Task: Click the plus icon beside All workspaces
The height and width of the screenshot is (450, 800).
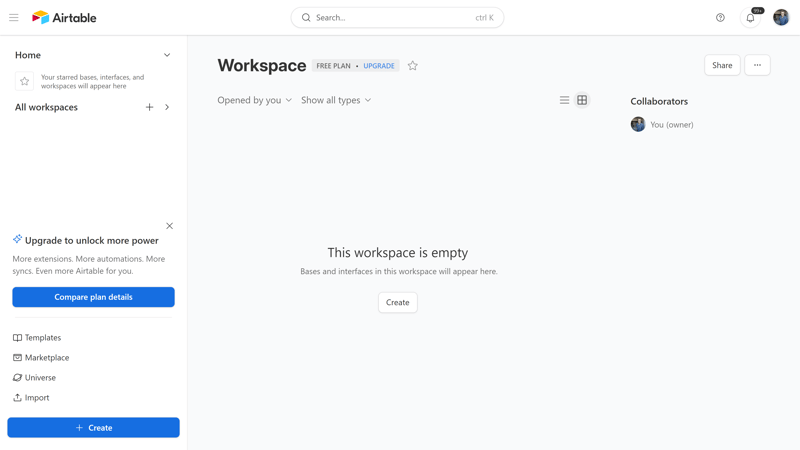Action: pyautogui.click(x=149, y=107)
